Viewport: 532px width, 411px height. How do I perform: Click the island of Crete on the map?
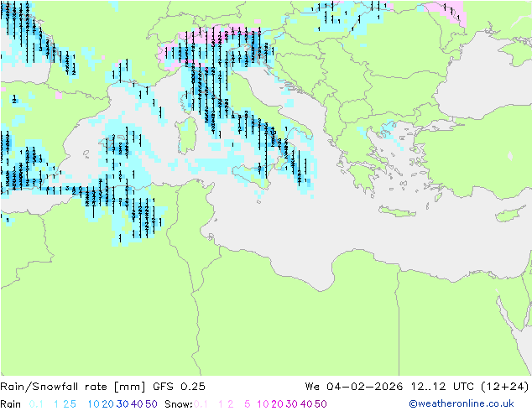click(397, 211)
